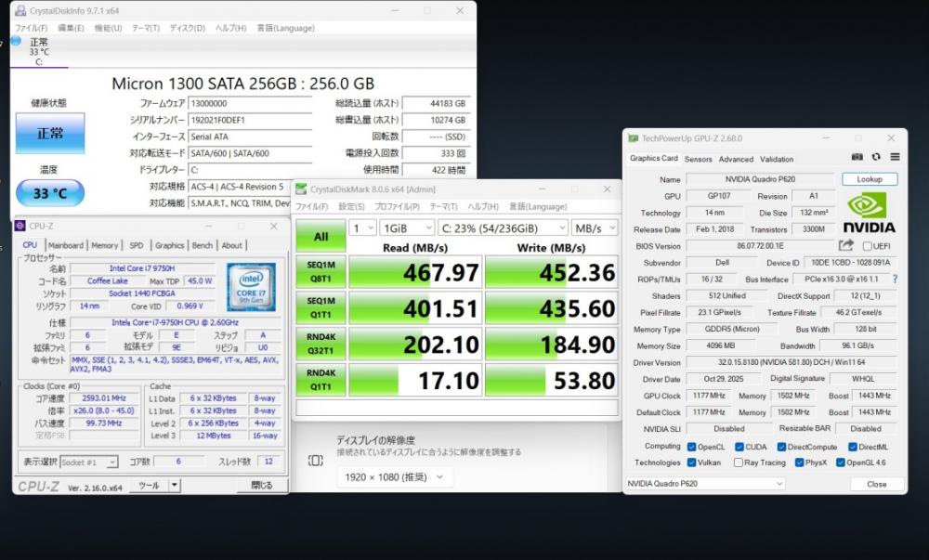Run RND4K Q32T1 test
The width and height of the screenshot is (929, 560).
pos(321,344)
